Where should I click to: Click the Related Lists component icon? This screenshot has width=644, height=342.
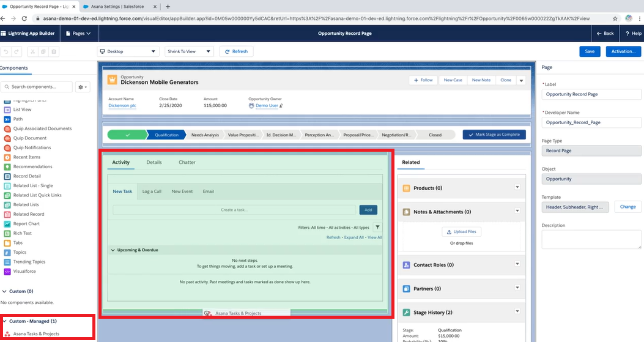pos(7,205)
